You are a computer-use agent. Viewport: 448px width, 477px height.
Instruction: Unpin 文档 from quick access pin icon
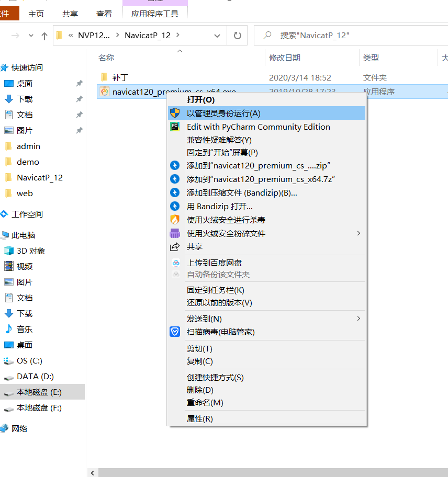(79, 115)
